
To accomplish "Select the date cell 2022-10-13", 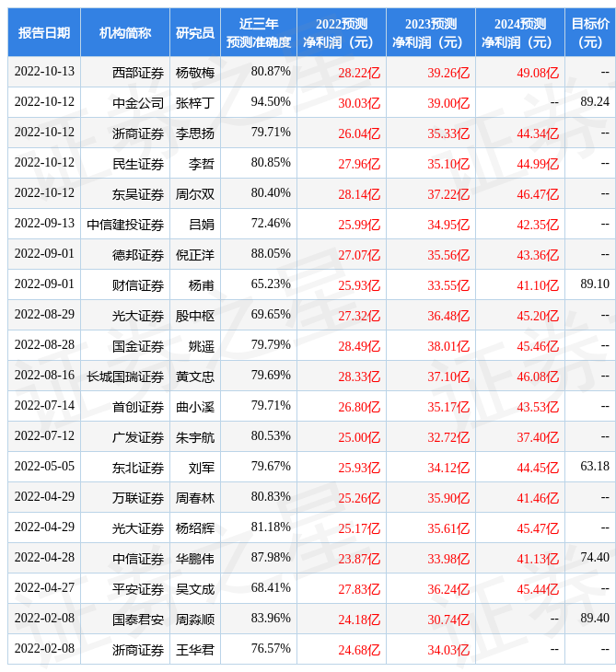I will tap(44, 72).
